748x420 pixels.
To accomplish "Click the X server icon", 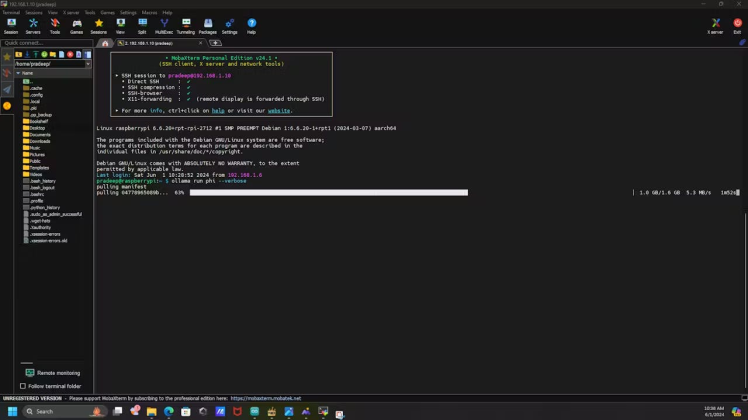I will point(715,26).
